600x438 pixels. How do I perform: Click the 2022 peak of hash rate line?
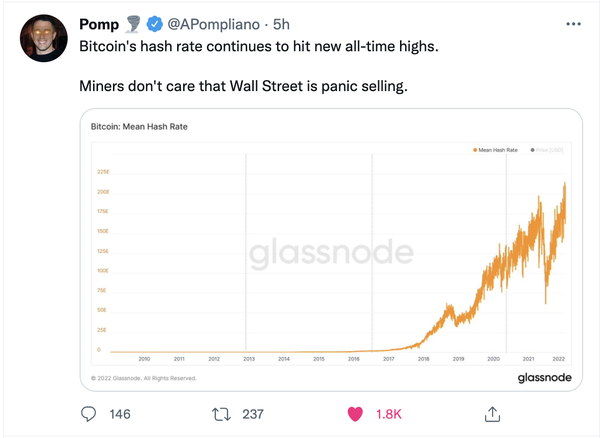click(564, 184)
